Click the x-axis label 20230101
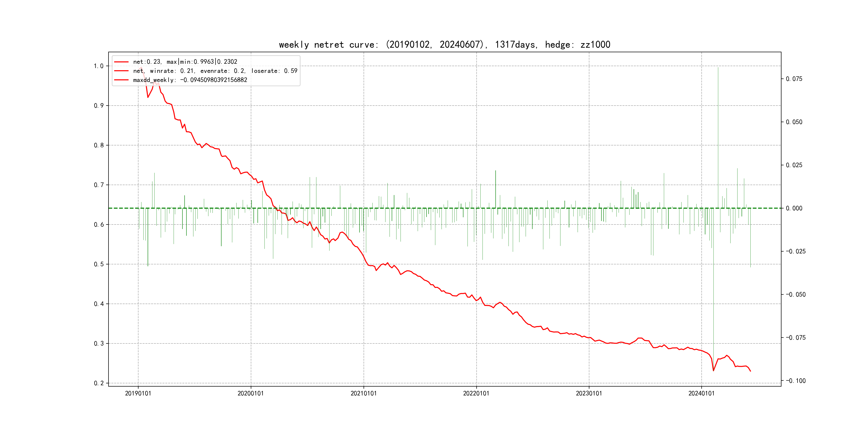 [589, 394]
